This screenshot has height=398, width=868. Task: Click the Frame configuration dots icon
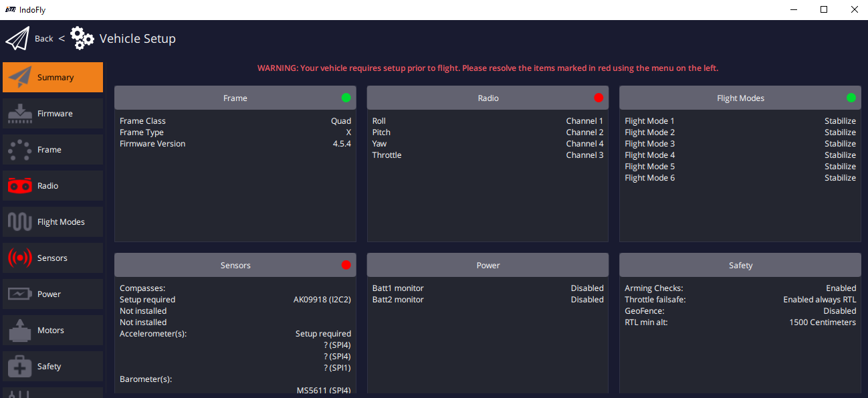click(x=20, y=149)
